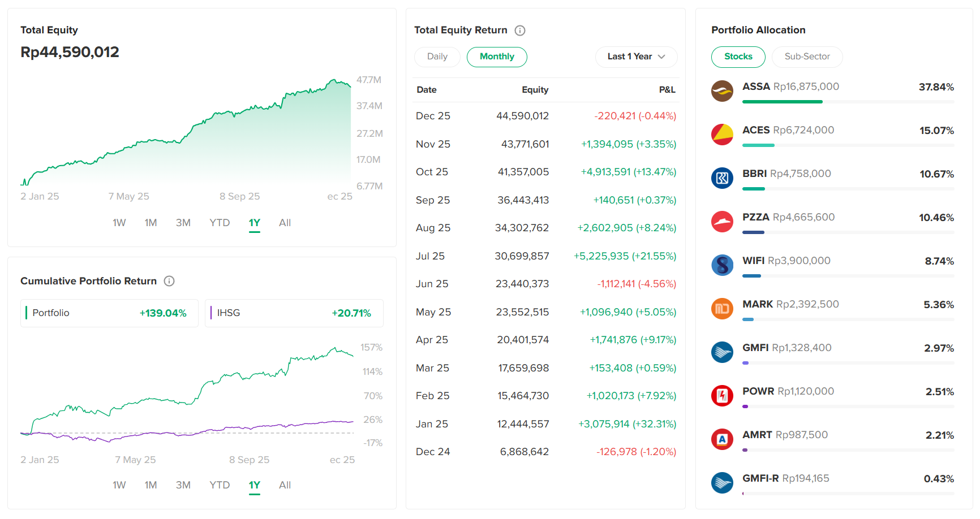The height and width of the screenshot is (519, 980).
Task: Click Jul 25 P&L +5,225,935 (+21.55%)
Action: pyautogui.click(x=625, y=256)
